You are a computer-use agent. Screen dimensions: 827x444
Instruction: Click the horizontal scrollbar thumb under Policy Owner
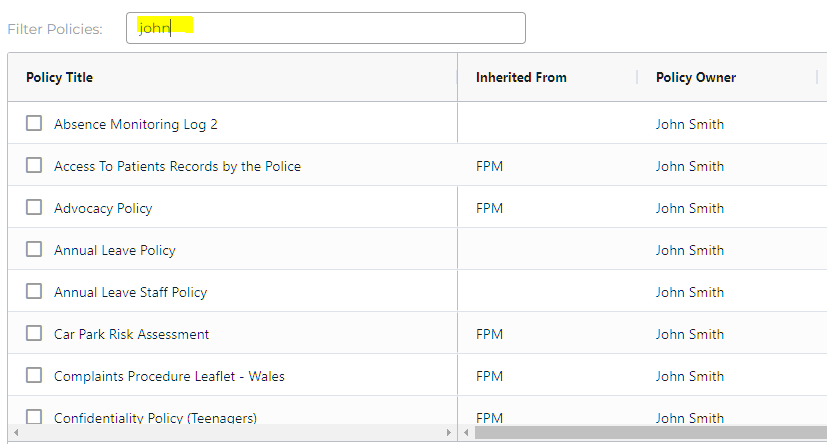coord(650,432)
